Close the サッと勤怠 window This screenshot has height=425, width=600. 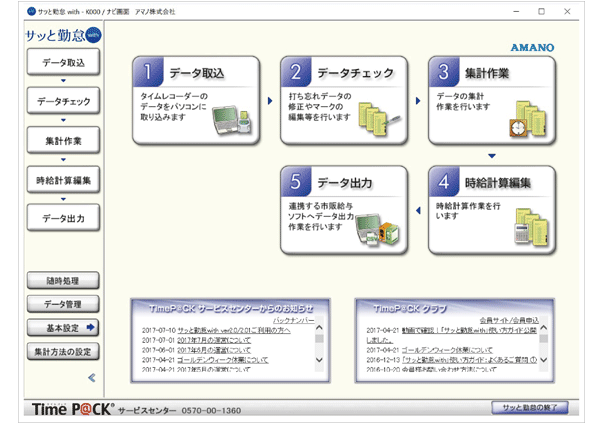567,11
